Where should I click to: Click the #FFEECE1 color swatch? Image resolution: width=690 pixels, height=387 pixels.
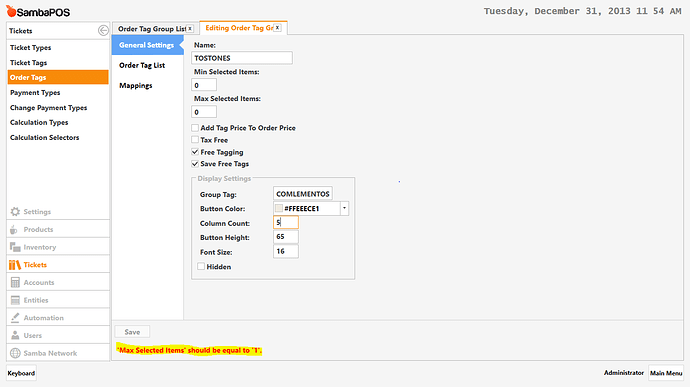coord(279,208)
